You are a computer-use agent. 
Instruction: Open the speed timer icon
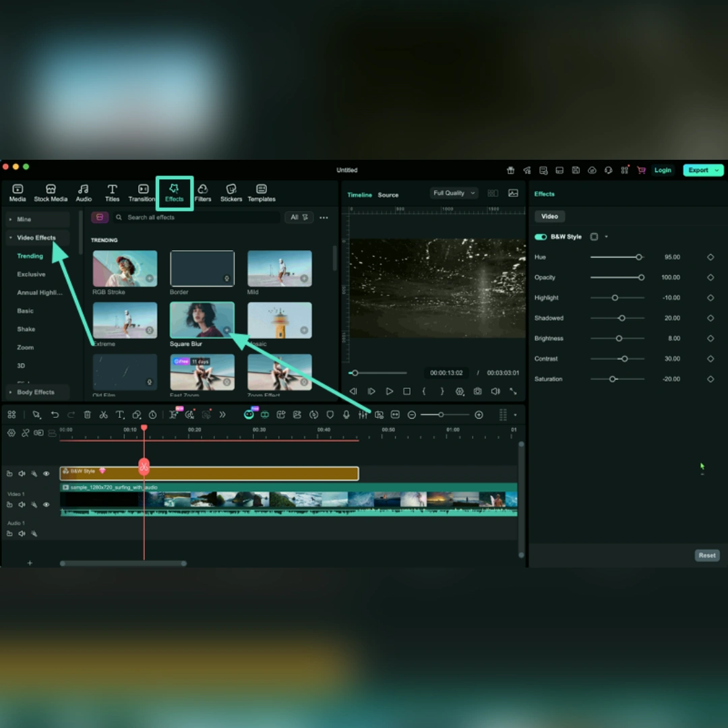[152, 415]
